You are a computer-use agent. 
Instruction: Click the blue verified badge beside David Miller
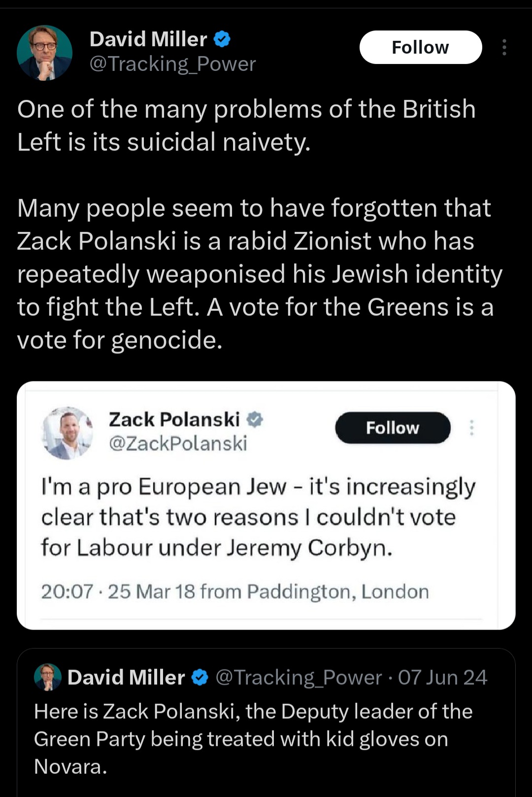pos(222,39)
